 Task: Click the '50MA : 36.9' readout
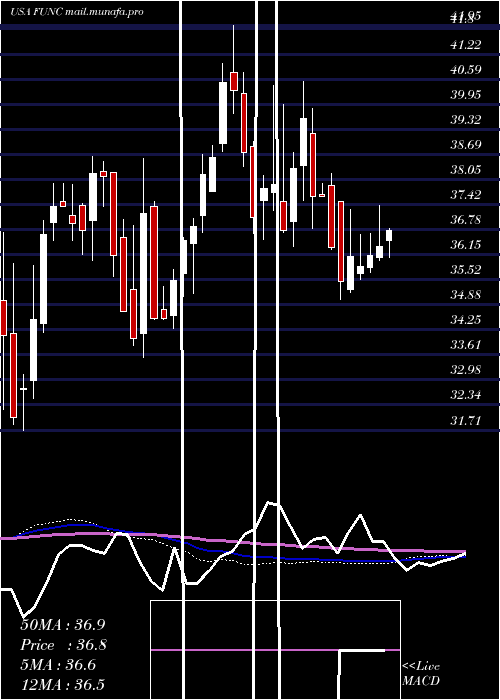click(65, 625)
